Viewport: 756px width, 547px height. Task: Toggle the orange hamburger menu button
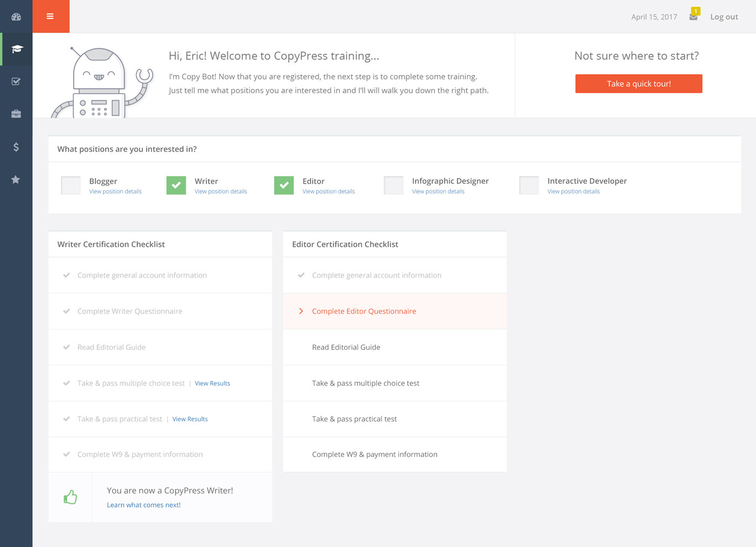pyautogui.click(x=50, y=17)
